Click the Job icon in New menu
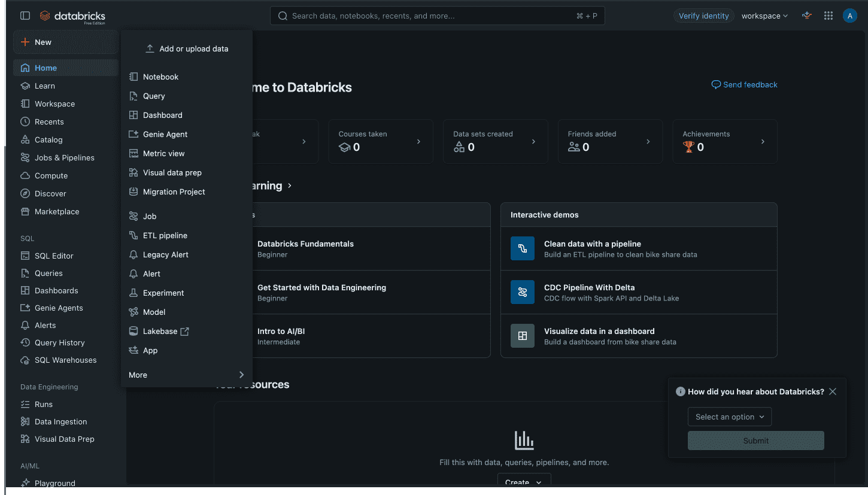The width and height of the screenshot is (868, 495). [133, 216]
